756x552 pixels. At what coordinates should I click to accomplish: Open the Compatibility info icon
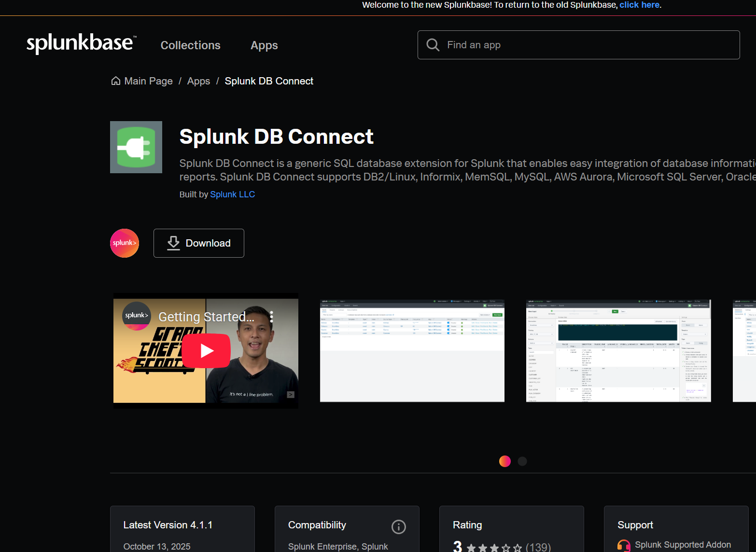398,526
